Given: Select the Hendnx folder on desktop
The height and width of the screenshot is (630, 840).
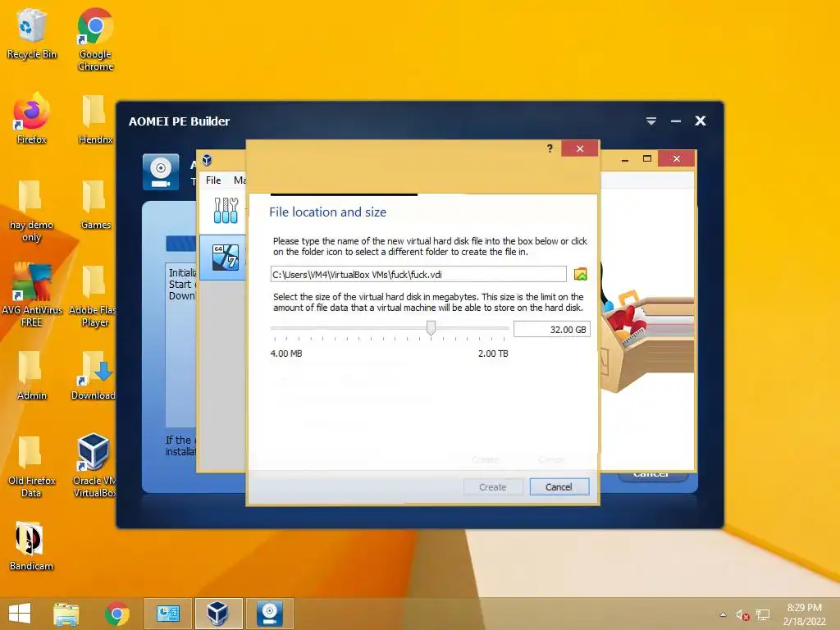Looking at the screenshot, I should tap(95, 118).
